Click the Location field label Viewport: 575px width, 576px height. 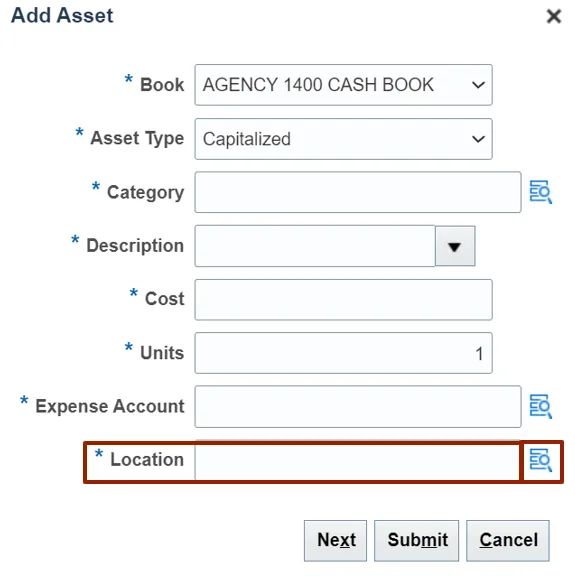pos(147,460)
